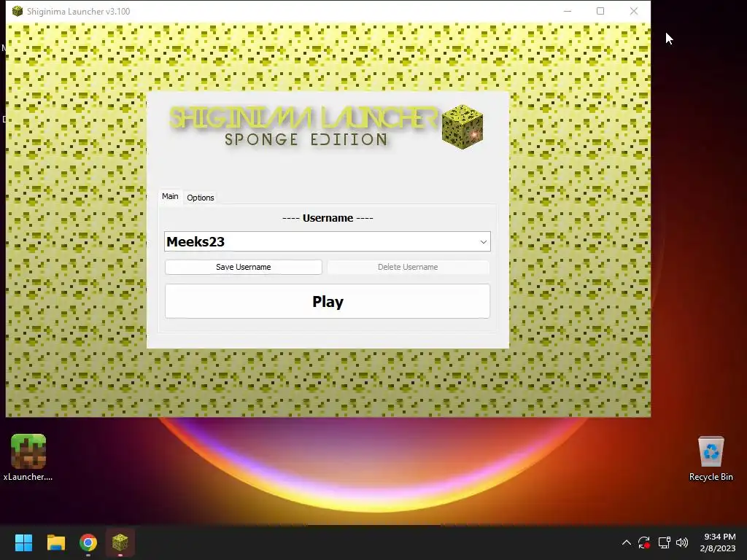Open the volume control tray icon

coord(682,542)
